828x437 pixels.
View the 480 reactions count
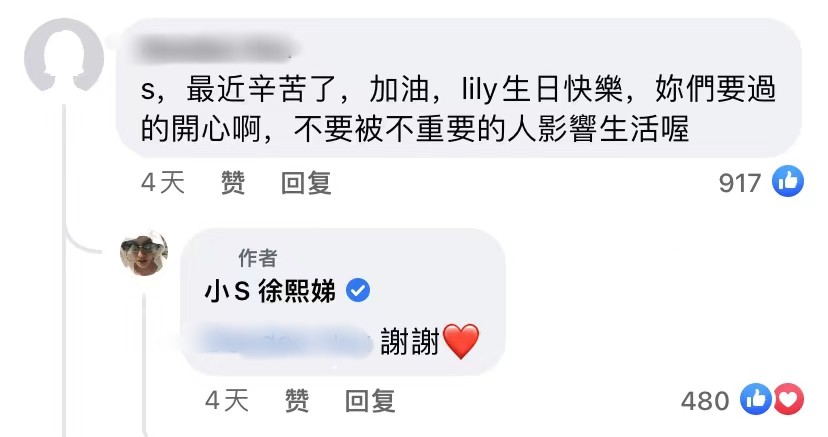click(705, 401)
